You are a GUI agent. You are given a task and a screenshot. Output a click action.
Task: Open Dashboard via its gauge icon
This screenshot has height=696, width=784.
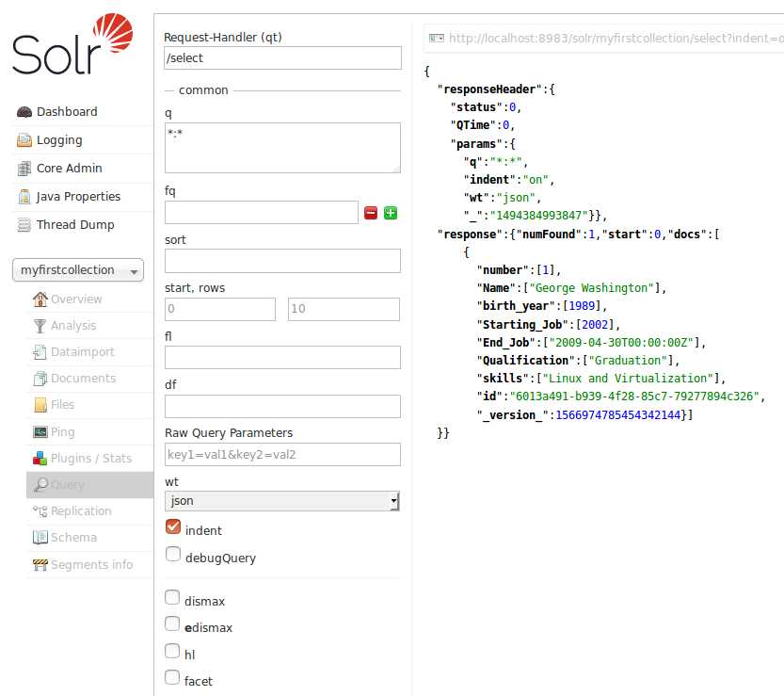[x=24, y=112]
